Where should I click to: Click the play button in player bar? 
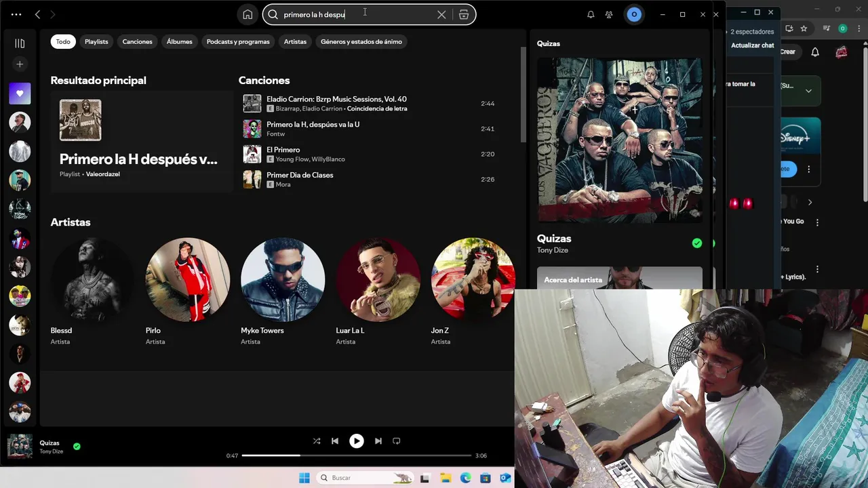click(x=357, y=441)
